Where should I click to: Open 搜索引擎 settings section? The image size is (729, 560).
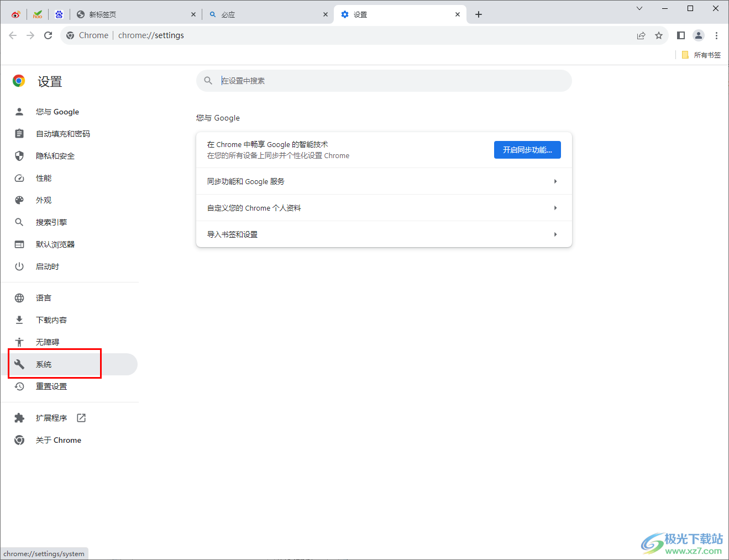click(69, 222)
